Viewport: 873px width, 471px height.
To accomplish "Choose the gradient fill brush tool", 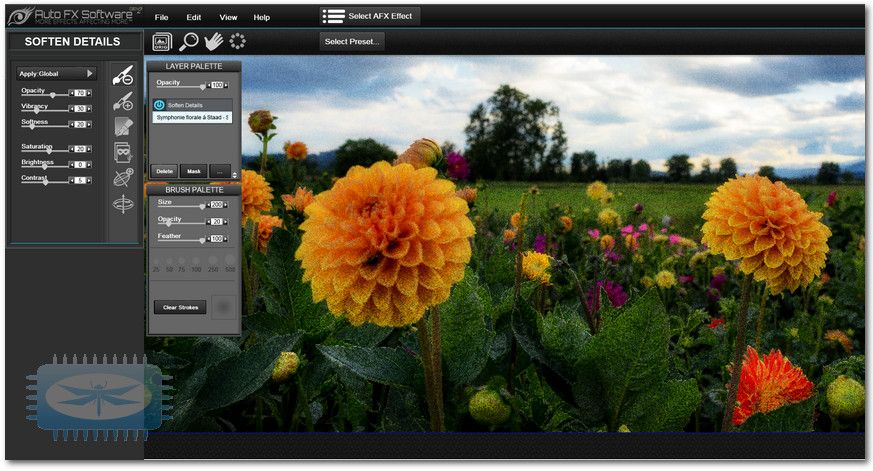I will click(x=123, y=126).
